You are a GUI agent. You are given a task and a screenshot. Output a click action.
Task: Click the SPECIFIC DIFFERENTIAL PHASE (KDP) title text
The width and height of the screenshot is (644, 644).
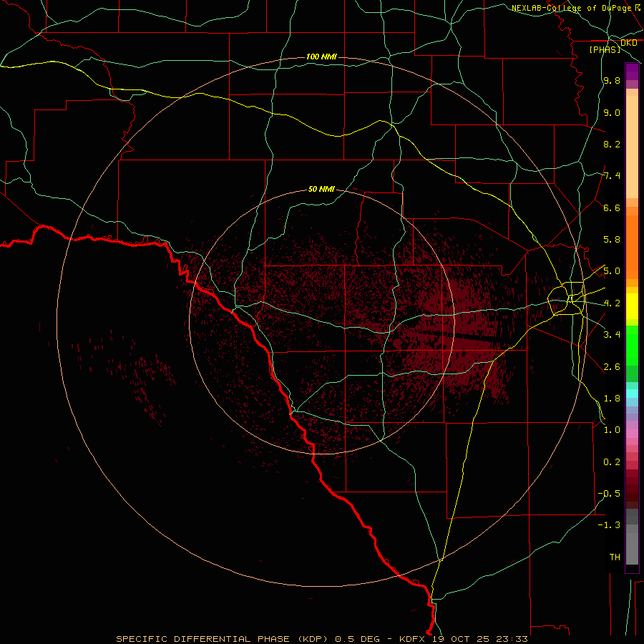click(222, 639)
